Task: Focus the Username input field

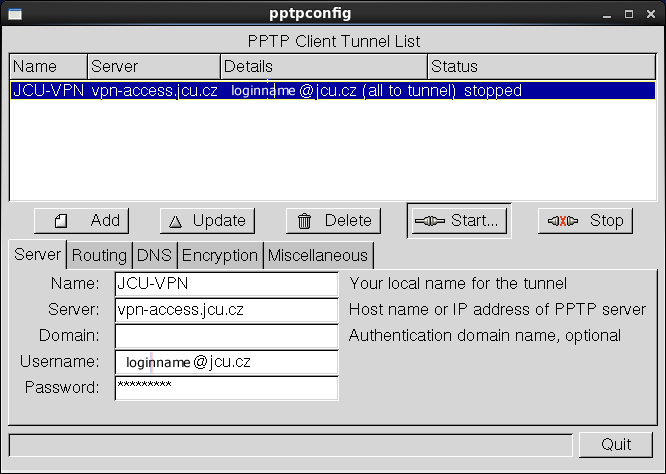Action: (x=226, y=362)
